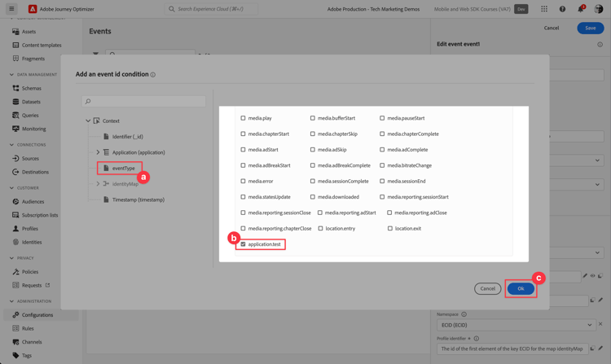Viewport: 611px width, 364px height.
Task: Click info icon beside Add an event id condition
Action: click(x=153, y=75)
